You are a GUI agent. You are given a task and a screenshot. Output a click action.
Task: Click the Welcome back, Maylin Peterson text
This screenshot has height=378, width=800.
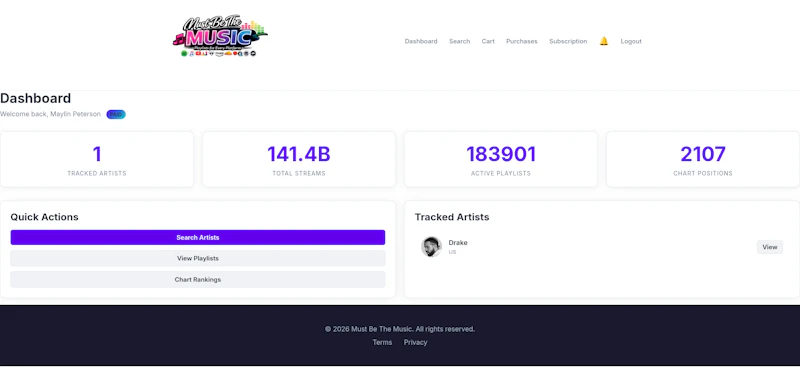(x=51, y=114)
